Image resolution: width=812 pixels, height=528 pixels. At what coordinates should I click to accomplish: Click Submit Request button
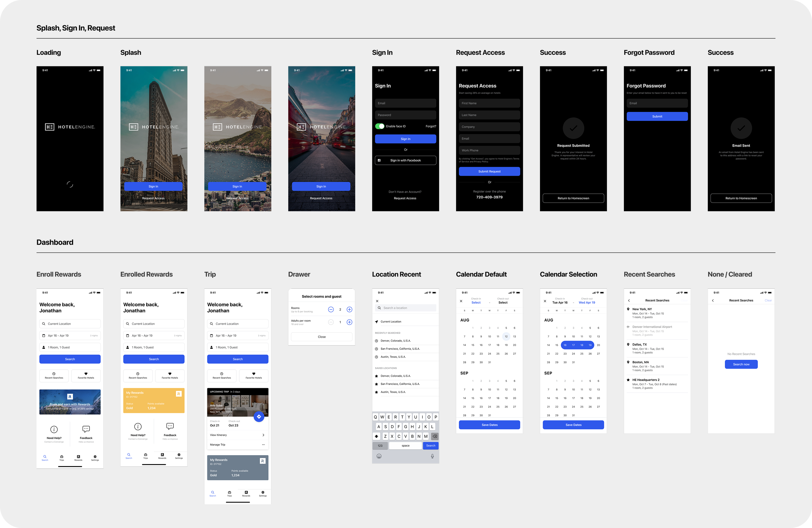point(489,171)
